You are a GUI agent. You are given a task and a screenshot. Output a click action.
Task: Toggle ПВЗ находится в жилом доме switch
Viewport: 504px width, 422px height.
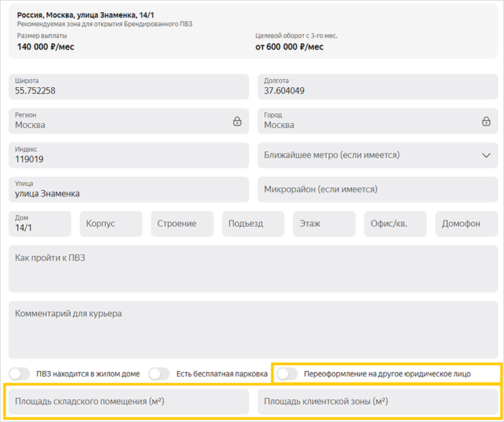[x=20, y=374]
